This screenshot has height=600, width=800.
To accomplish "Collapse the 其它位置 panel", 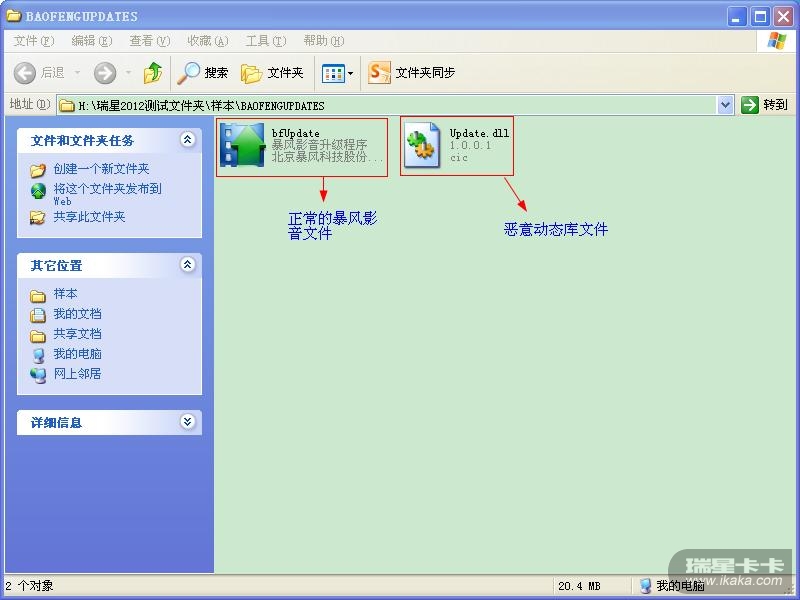I will pos(188,264).
